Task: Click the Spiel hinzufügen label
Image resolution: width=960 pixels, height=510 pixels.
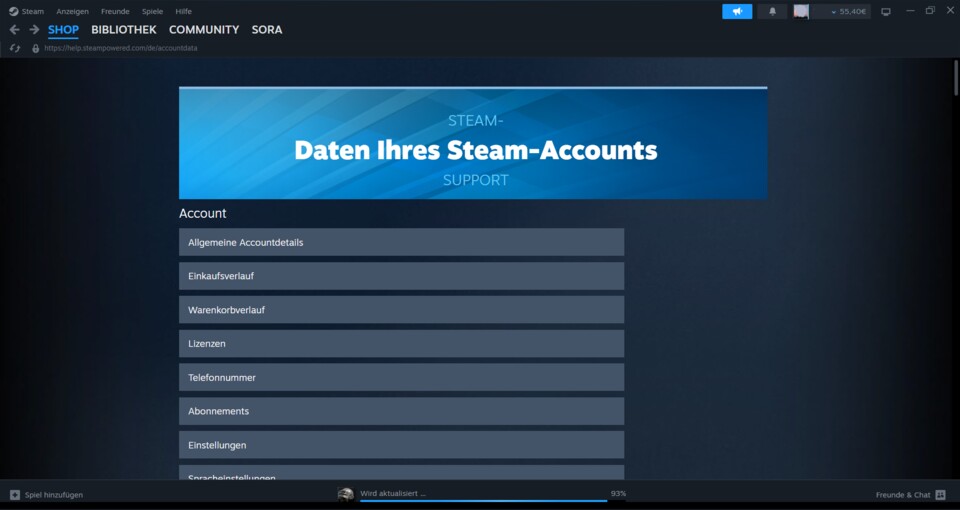Action: click(54, 495)
